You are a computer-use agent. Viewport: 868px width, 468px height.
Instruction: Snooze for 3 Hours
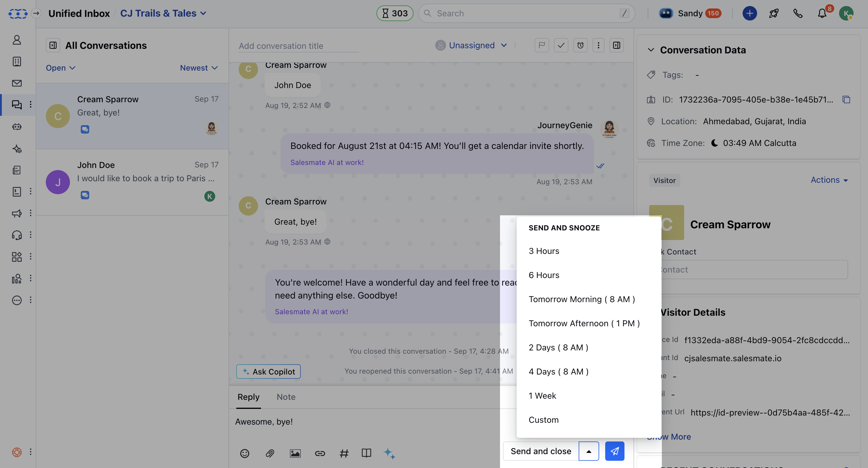tap(589, 251)
